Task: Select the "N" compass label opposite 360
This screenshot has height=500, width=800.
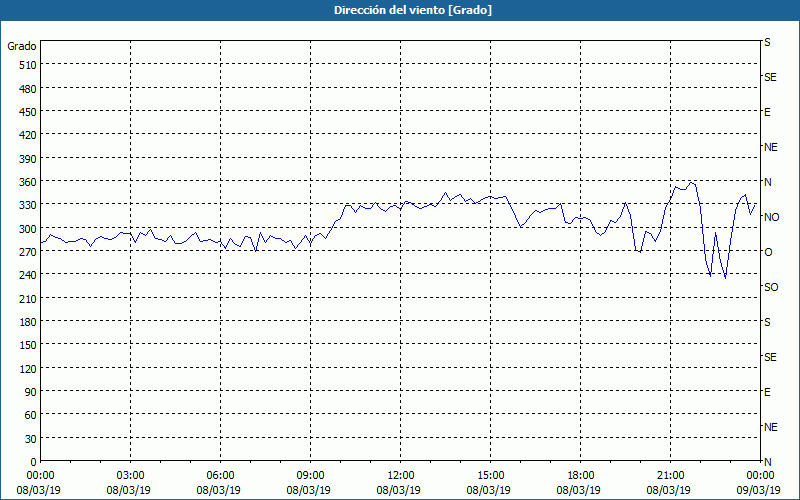Action: pos(767,182)
